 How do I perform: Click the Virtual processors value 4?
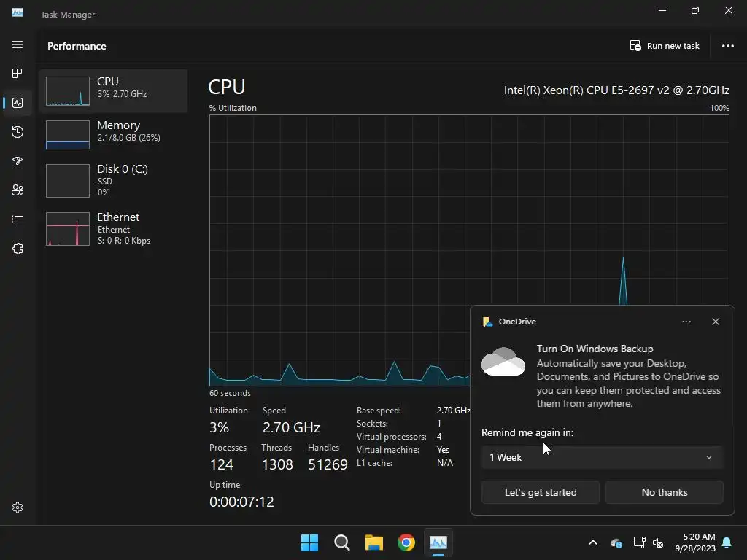coord(439,437)
